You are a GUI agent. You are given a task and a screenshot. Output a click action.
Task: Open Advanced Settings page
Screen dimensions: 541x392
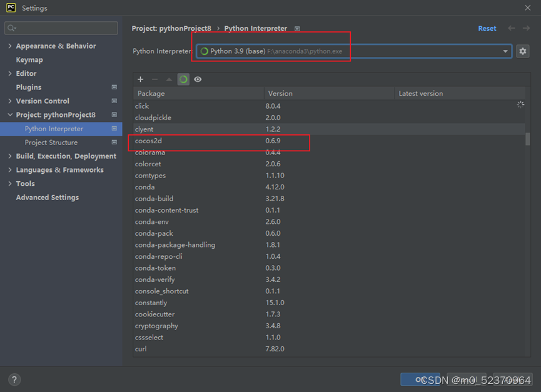tap(48, 198)
